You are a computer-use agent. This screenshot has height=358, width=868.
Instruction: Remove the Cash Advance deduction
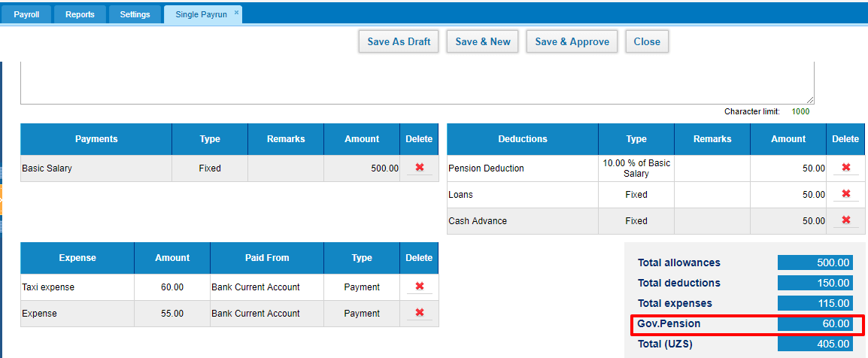point(845,220)
